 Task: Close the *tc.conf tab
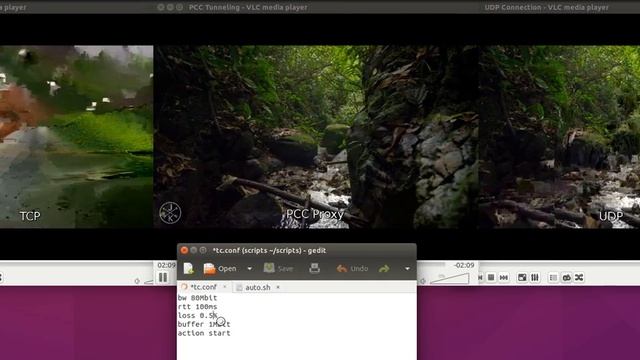coord(224,287)
